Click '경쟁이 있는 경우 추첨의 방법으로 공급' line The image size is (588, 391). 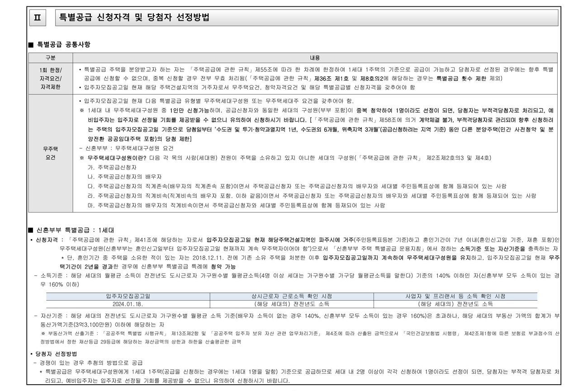pyautogui.click(x=88, y=363)
